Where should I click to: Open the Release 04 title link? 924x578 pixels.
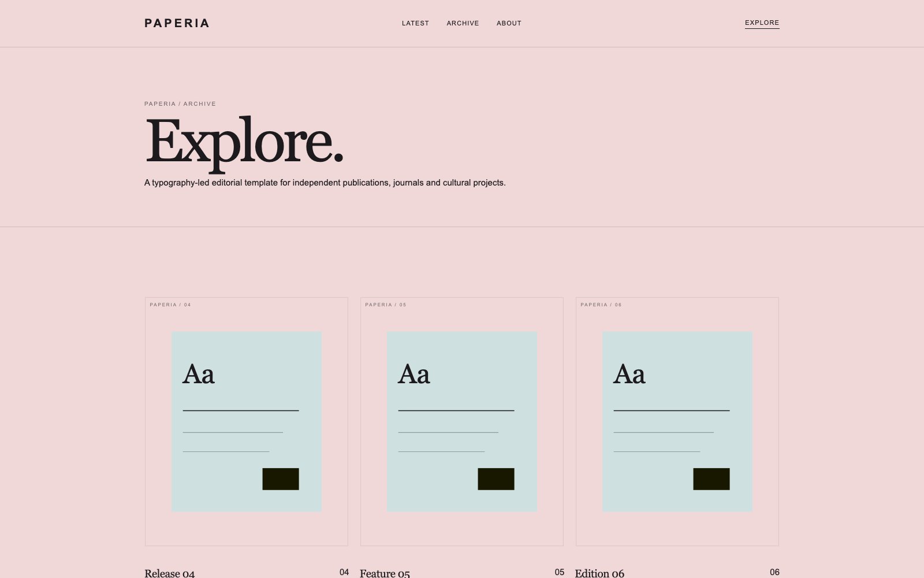170,573
